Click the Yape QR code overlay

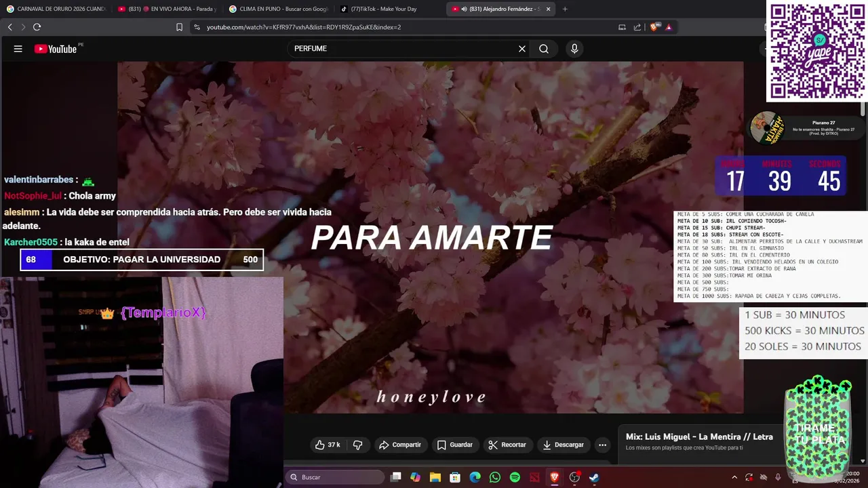point(818,52)
